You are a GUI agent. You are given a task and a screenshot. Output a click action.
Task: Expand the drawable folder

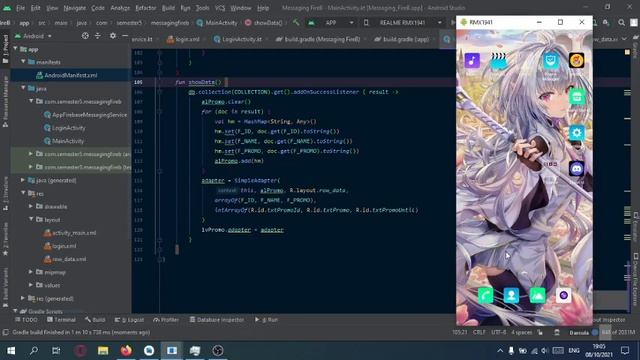coord(31,207)
